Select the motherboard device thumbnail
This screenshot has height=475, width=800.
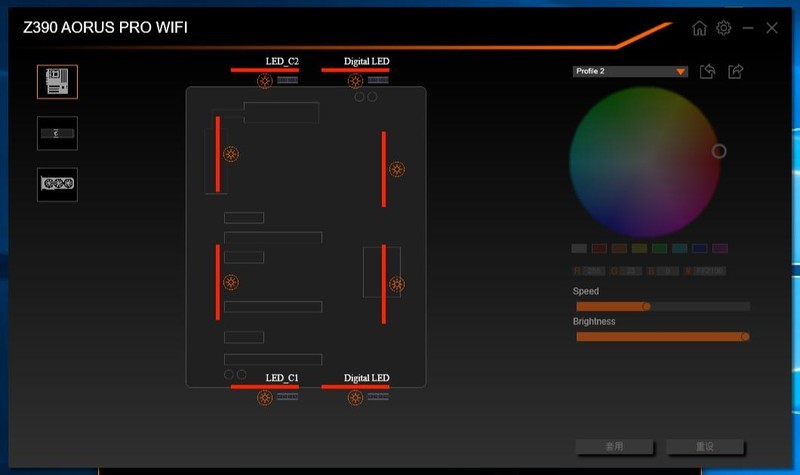pyautogui.click(x=57, y=82)
